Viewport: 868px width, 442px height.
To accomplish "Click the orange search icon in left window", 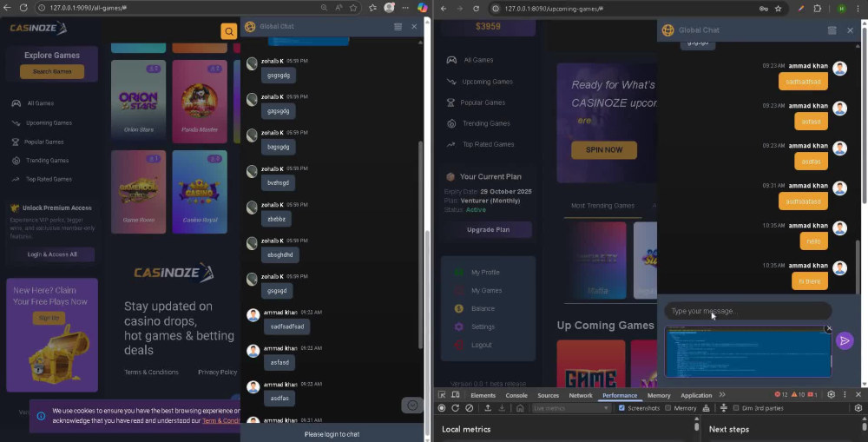I will (228, 31).
